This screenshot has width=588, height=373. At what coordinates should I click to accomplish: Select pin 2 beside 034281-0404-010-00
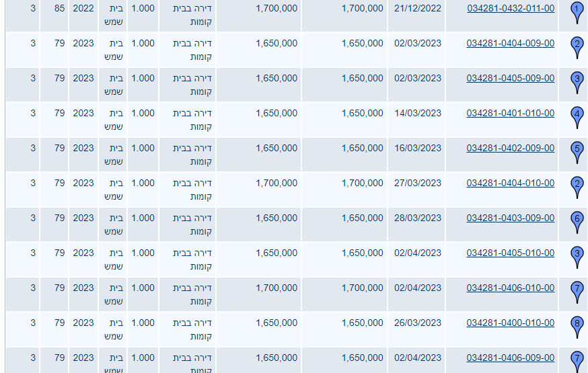(x=577, y=185)
